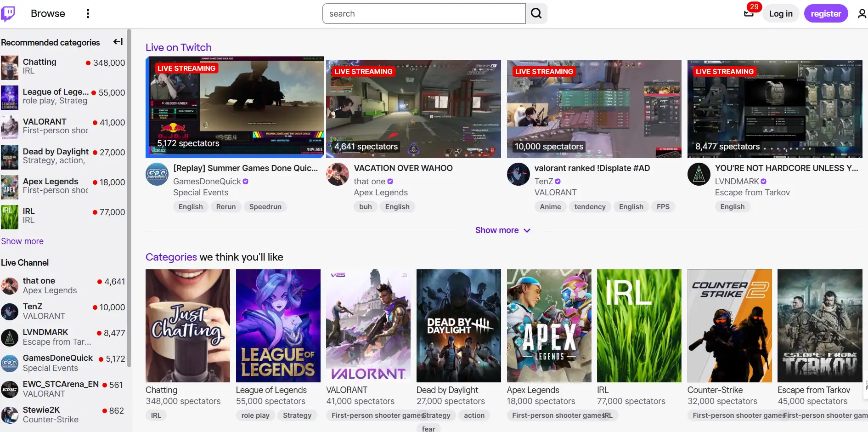Viewport: 868px width, 432px height.
Task: Open the League of Legends category cover
Action: point(278,326)
